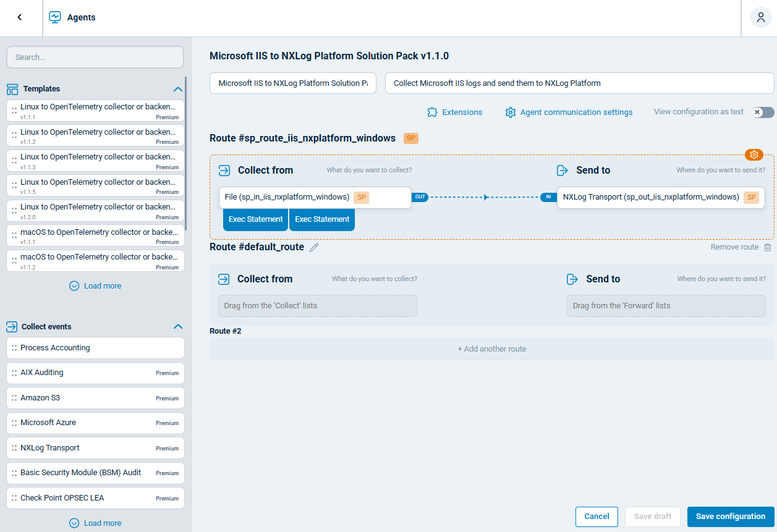Click the Route #2 label
The height and width of the screenshot is (532, 777).
[226, 331]
